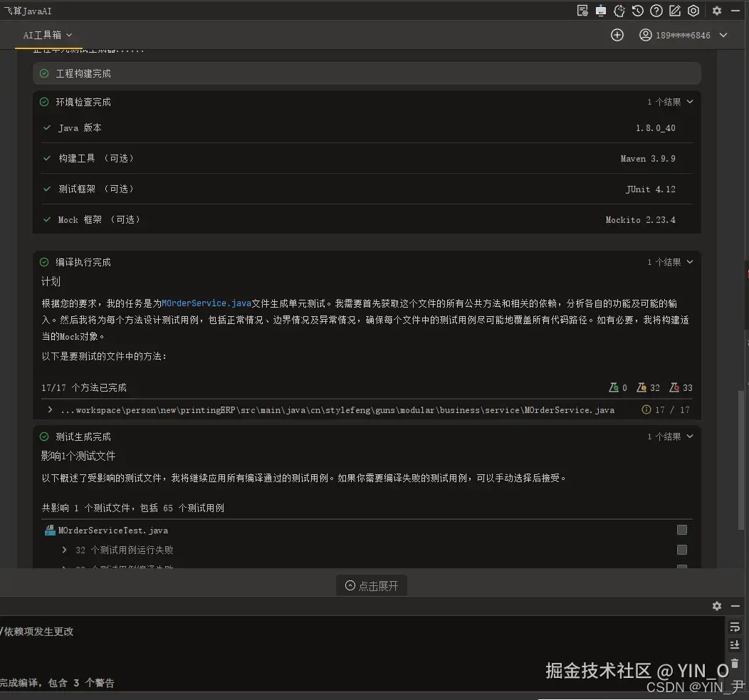Open the document report icon at far left

pyautogui.click(x=582, y=11)
